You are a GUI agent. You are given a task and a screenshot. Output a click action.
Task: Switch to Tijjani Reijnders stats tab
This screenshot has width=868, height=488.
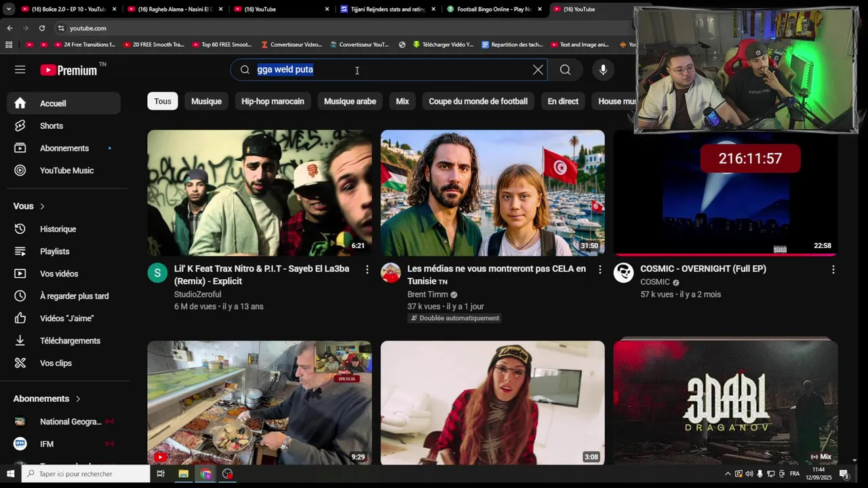point(388,9)
